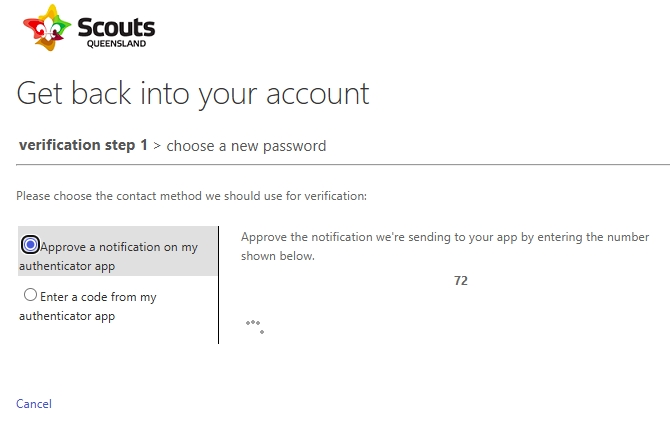
Task: Click the loading spinner dots icon
Action: coord(255,327)
